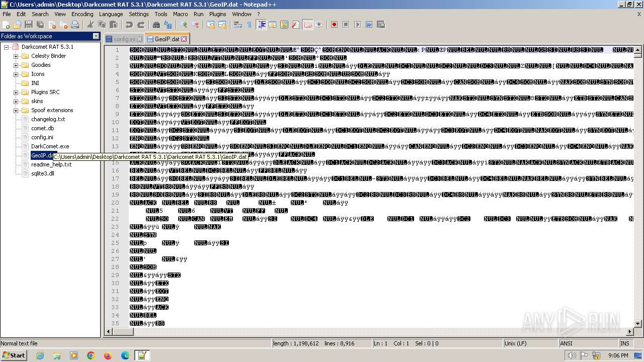Open the user defined language dialog icon
The image size is (644, 362).
click(x=272, y=25)
